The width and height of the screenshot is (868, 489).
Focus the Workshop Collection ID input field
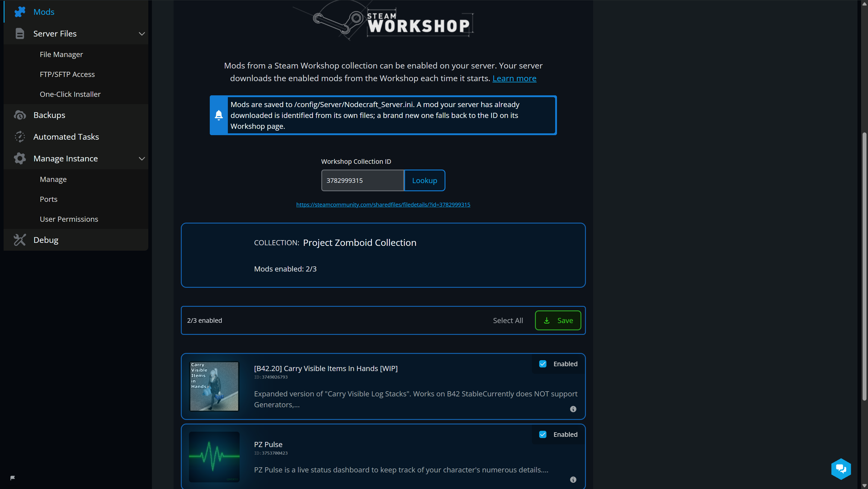point(362,180)
